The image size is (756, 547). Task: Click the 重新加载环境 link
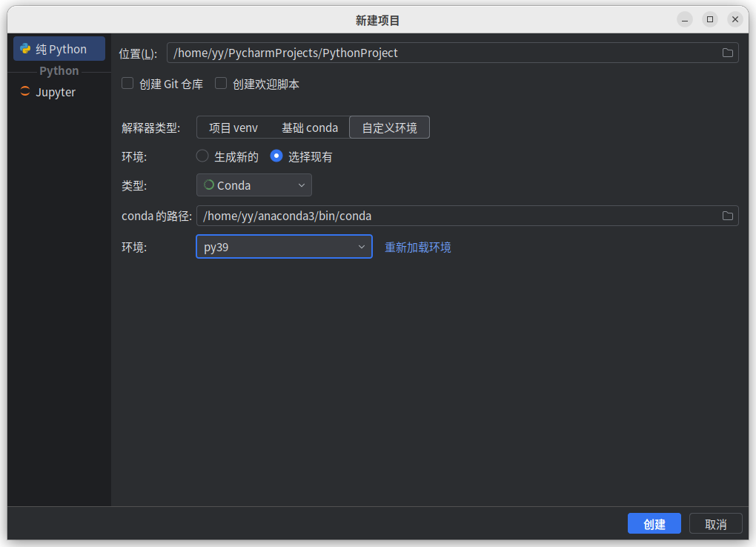pos(417,248)
